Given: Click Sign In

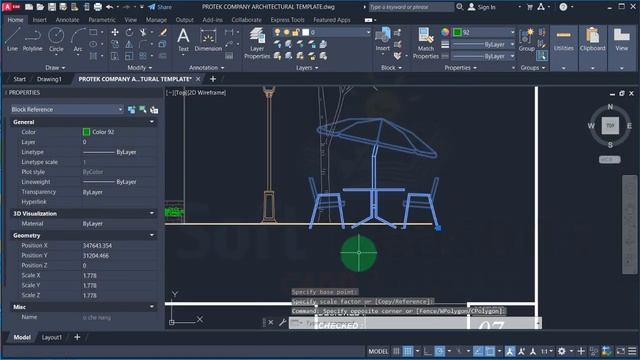Looking at the screenshot, I should 482,7.
